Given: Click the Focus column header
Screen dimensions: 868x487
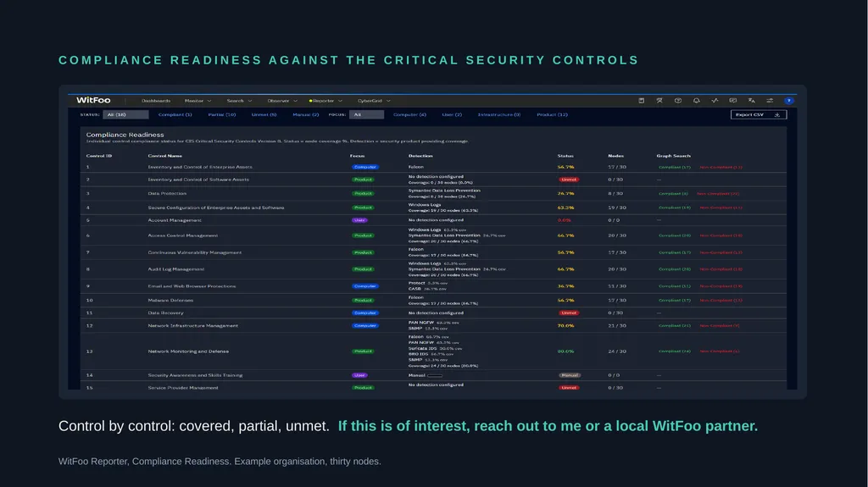Looking at the screenshot, I should 357,156.
